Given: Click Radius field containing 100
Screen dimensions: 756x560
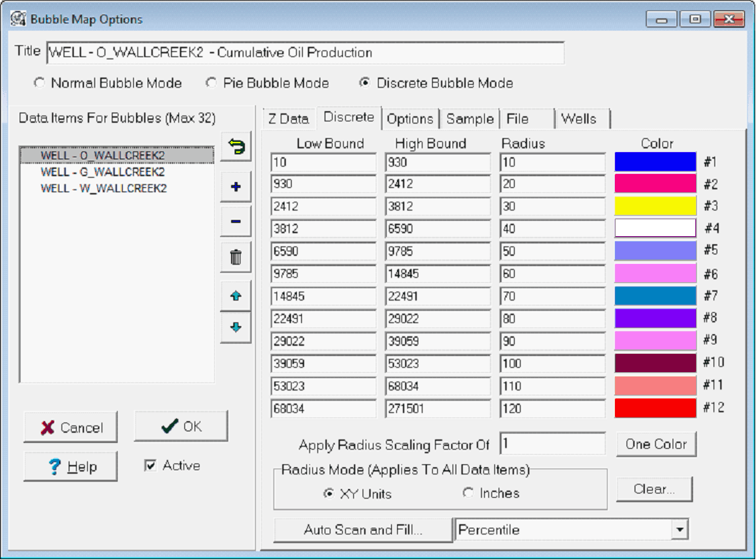Looking at the screenshot, I should coord(553,363).
